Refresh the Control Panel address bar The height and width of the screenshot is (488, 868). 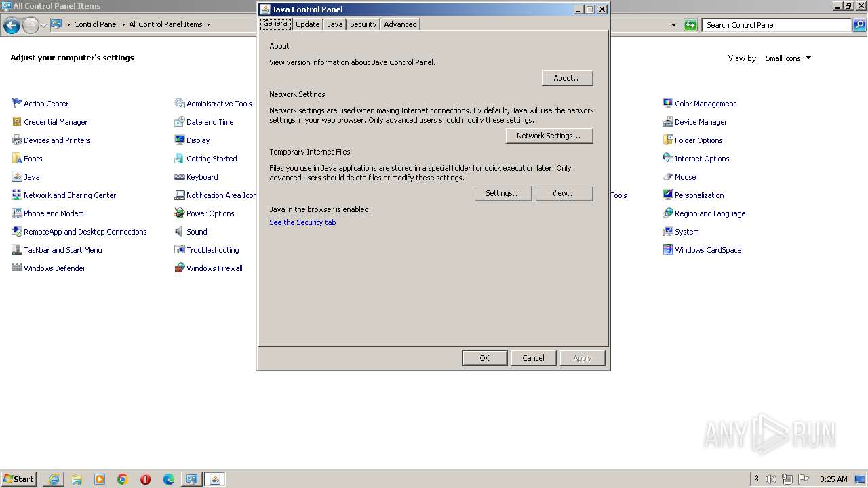[x=690, y=25]
